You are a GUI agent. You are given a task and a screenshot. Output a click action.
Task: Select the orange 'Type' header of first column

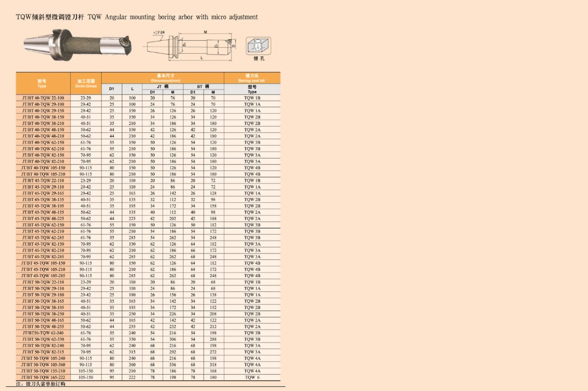click(x=42, y=84)
